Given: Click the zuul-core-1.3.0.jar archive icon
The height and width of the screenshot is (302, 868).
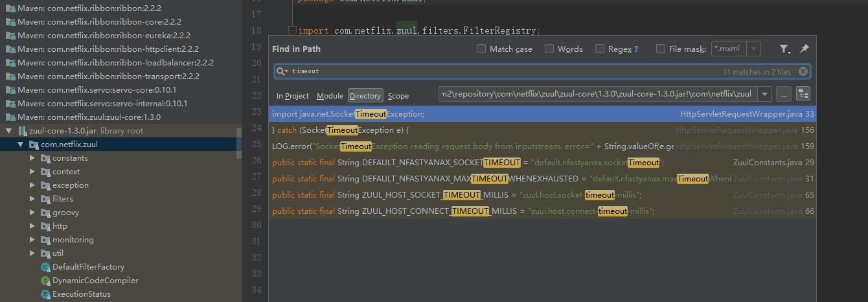Looking at the screenshot, I should coord(22,131).
